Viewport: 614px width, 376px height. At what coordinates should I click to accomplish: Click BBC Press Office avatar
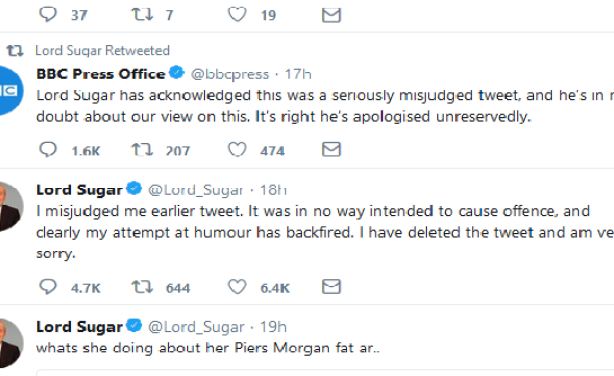pos(10,91)
